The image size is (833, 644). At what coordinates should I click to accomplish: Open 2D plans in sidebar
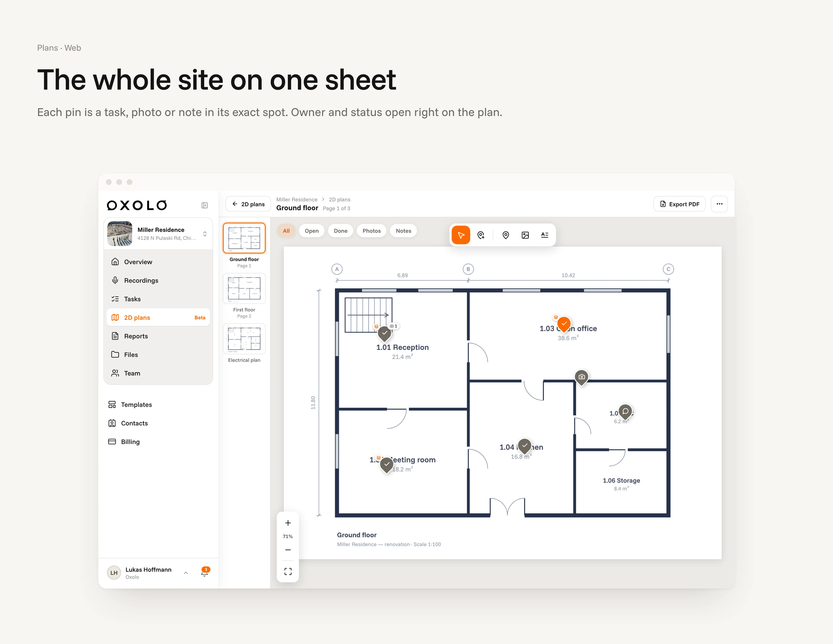(x=158, y=317)
